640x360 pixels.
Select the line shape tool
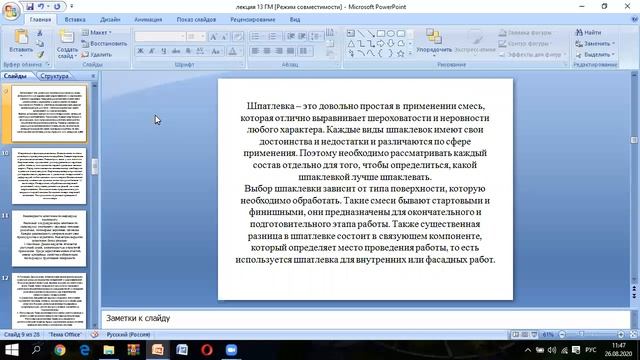(361, 33)
